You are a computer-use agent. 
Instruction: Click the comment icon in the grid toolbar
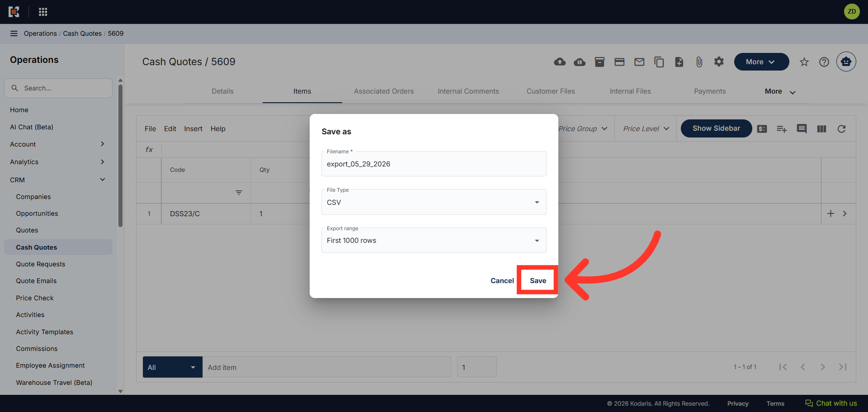(x=802, y=129)
